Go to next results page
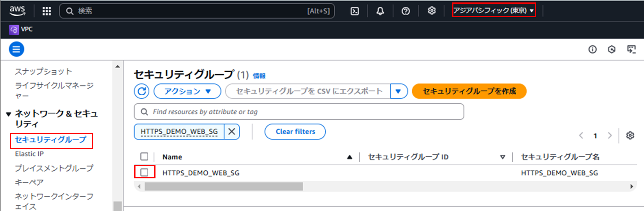This screenshot has width=644, height=211. coord(610,135)
